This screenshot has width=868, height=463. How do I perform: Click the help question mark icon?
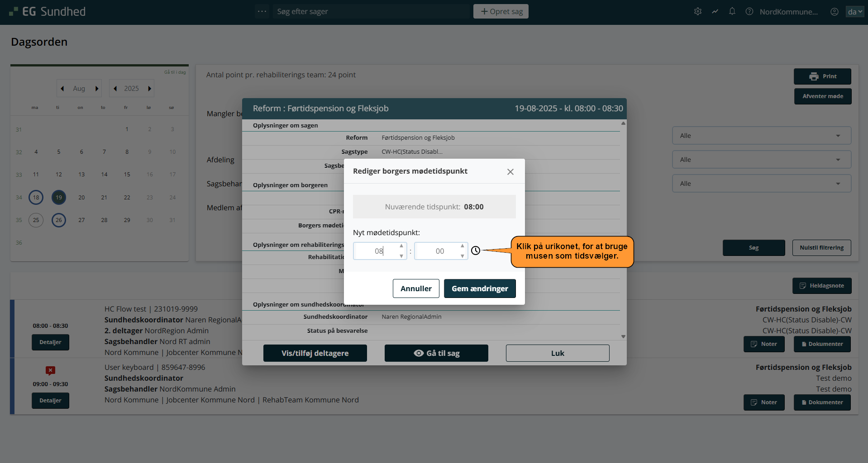(x=749, y=12)
